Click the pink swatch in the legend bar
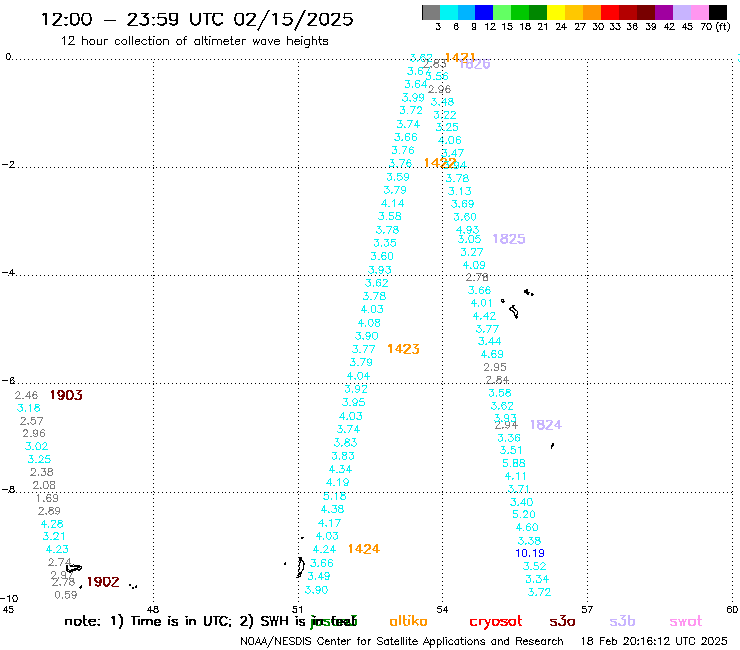The height and width of the screenshot is (650, 740). [700, 12]
